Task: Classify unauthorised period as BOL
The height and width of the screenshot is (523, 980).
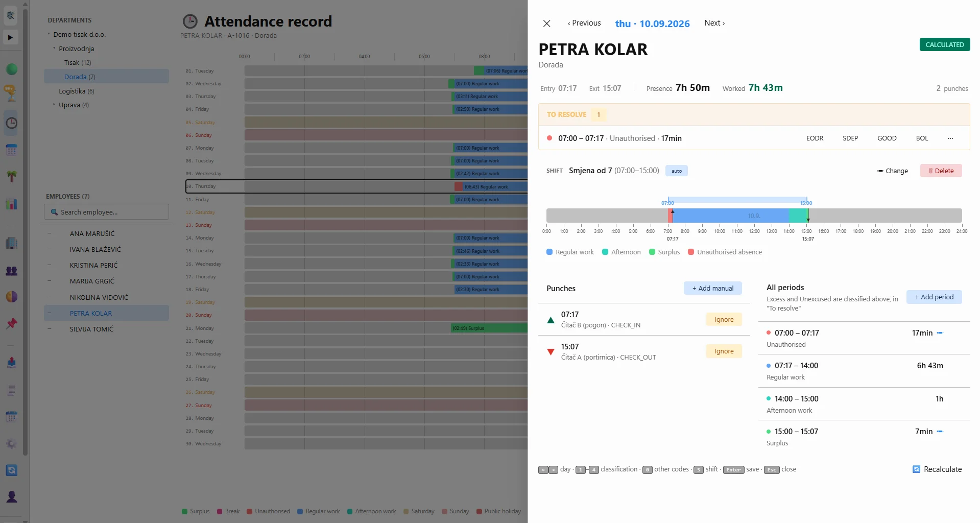Action: pyautogui.click(x=922, y=138)
